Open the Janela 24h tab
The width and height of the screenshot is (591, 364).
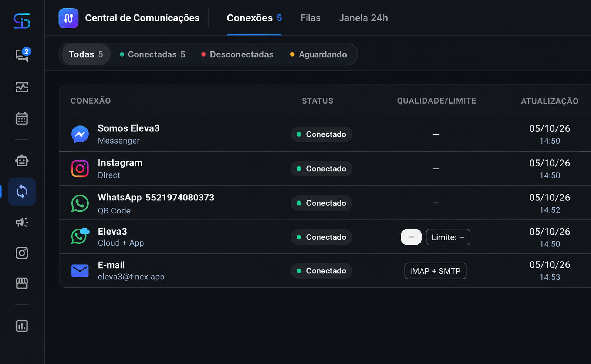point(363,18)
